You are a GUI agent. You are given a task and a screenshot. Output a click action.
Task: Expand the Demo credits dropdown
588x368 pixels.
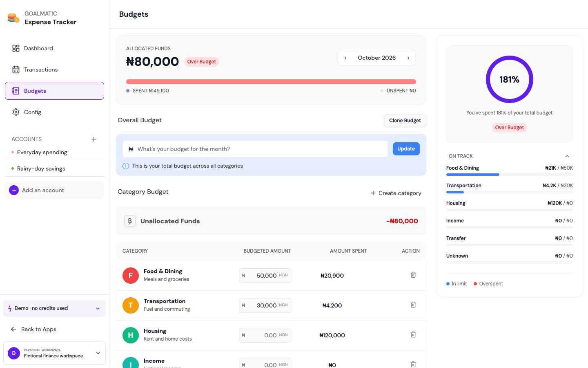(x=54, y=308)
